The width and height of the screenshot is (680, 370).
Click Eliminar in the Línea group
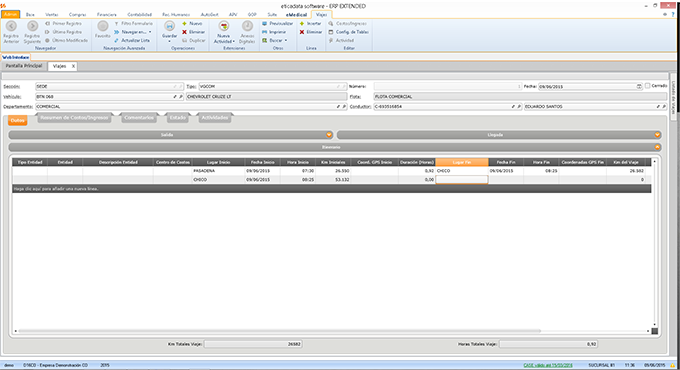(311, 32)
